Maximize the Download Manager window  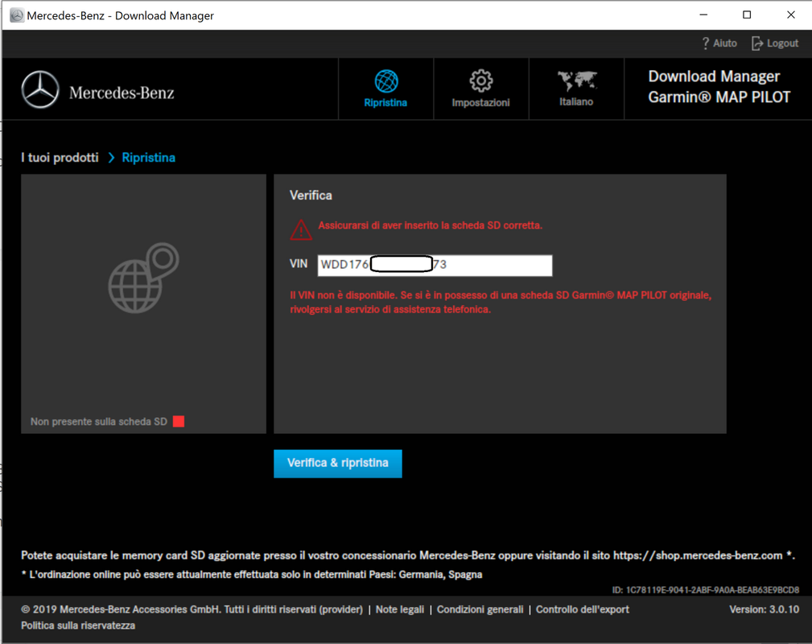[747, 15]
